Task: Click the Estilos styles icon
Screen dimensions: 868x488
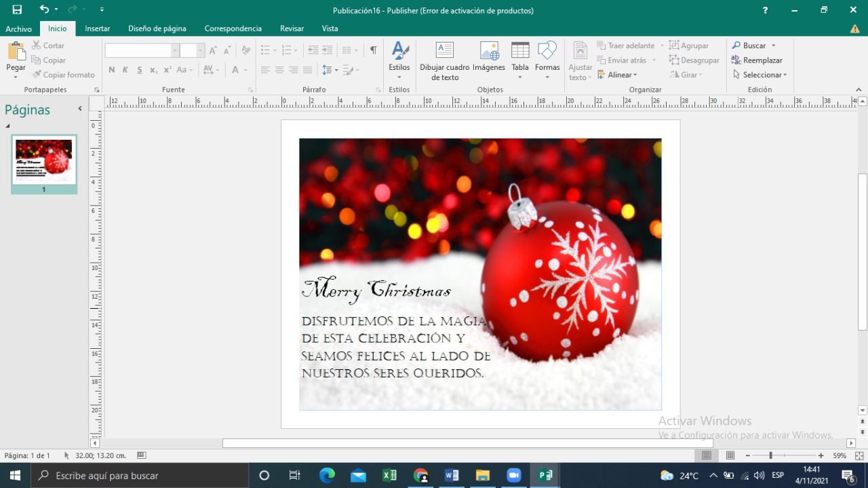Action: (399, 52)
